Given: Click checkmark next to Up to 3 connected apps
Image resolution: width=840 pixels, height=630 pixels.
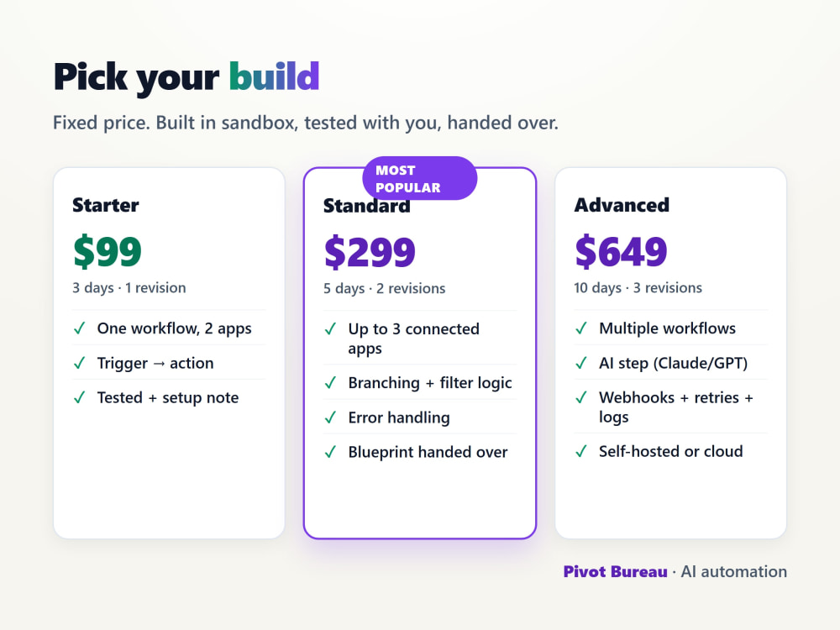Looking at the screenshot, I should pyautogui.click(x=330, y=329).
